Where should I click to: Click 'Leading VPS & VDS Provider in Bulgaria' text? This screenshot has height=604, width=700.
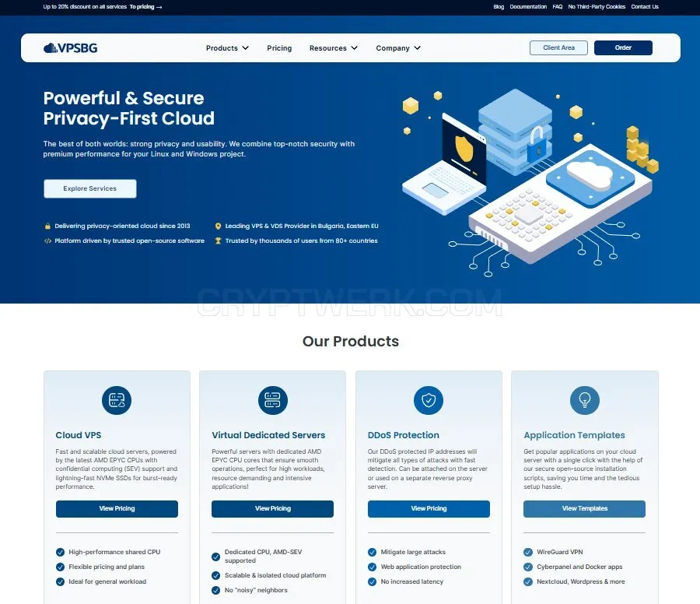click(301, 226)
